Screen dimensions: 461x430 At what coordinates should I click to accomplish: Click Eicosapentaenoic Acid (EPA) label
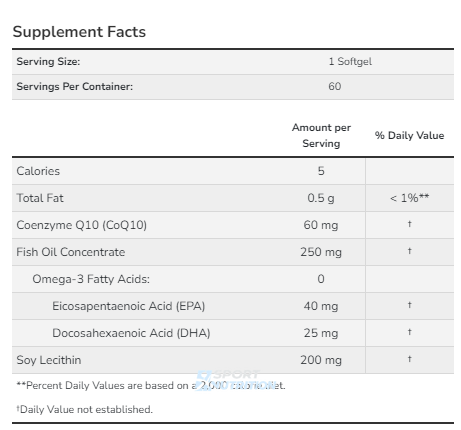128,306
